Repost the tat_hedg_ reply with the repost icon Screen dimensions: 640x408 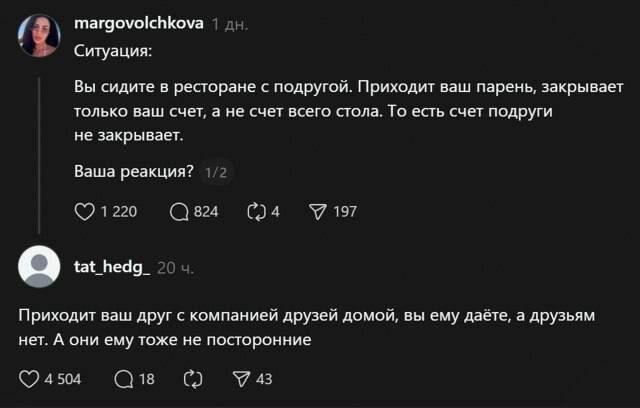coord(193,379)
